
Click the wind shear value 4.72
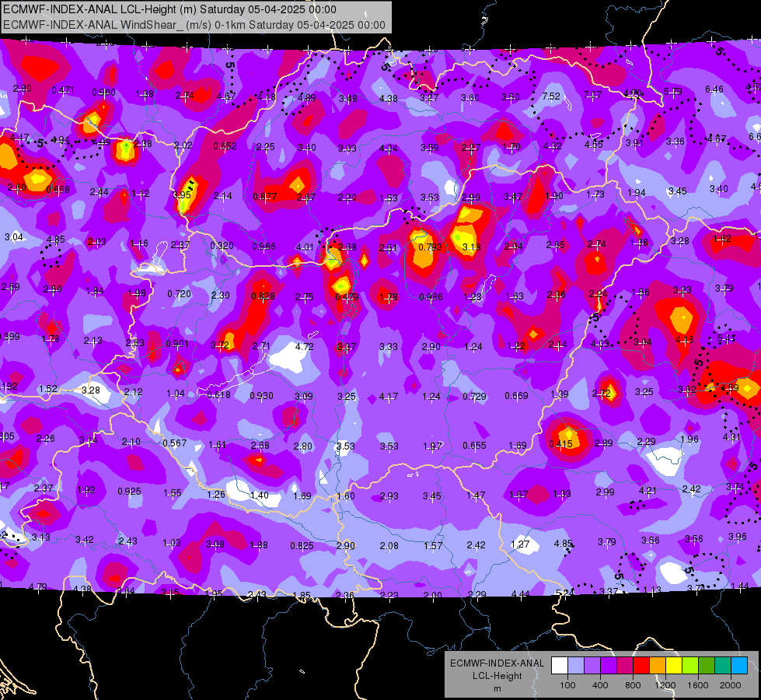[304, 346]
